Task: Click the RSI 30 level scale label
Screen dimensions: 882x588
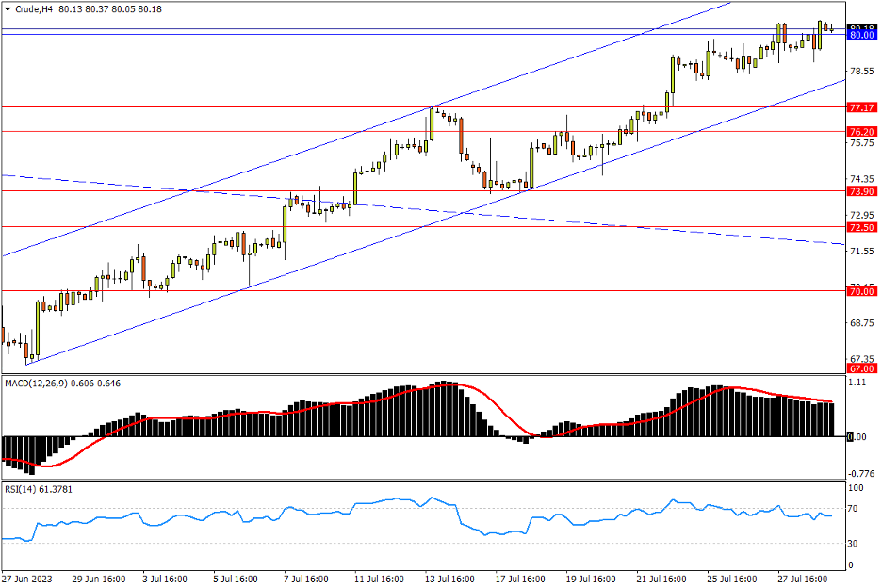Action: pos(856,544)
